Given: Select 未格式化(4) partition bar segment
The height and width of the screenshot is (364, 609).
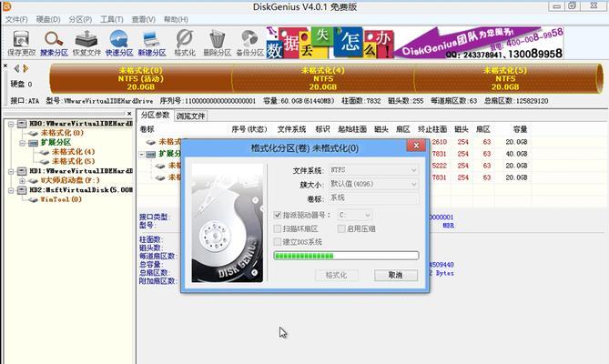Looking at the screenshot, I should (x=323, y=78).
